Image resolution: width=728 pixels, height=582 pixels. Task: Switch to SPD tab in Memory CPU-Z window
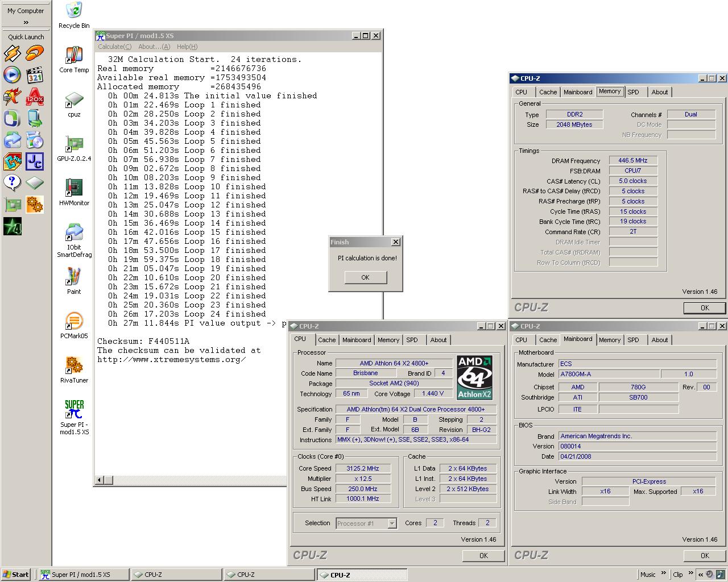tap(633, 92)
